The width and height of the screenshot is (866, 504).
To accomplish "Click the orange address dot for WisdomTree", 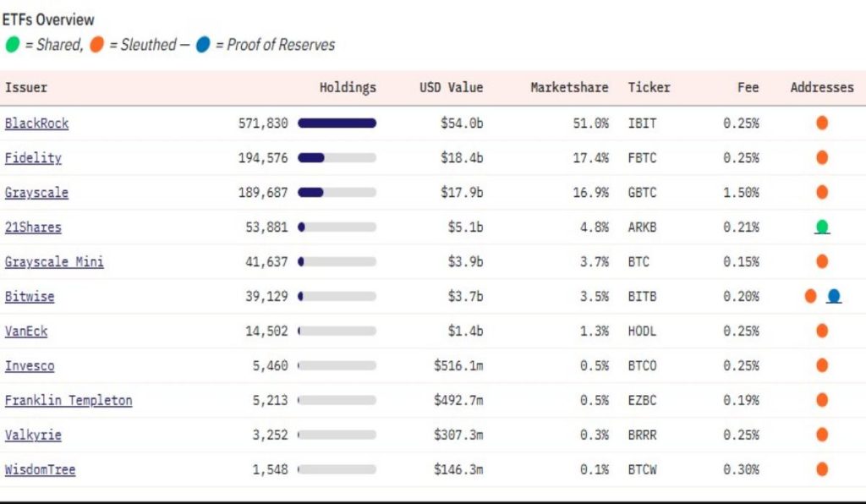I will pyautogui.click(x=821, y=469).
